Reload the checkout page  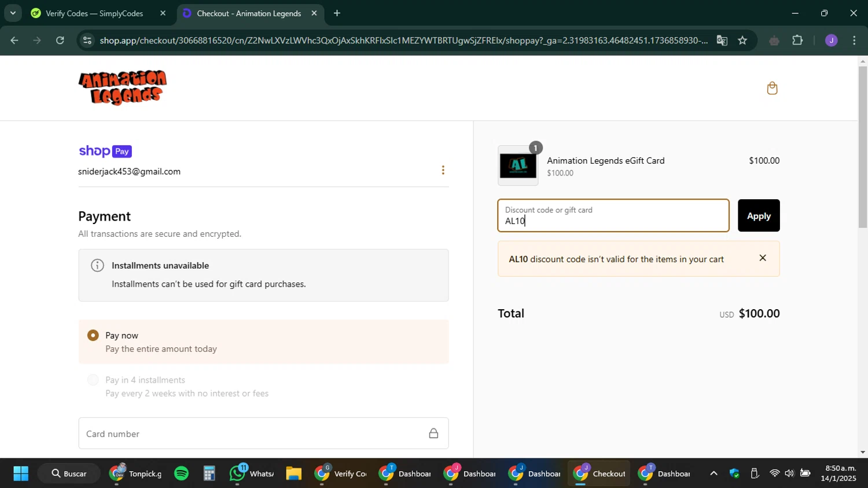[x=60, y=41]
